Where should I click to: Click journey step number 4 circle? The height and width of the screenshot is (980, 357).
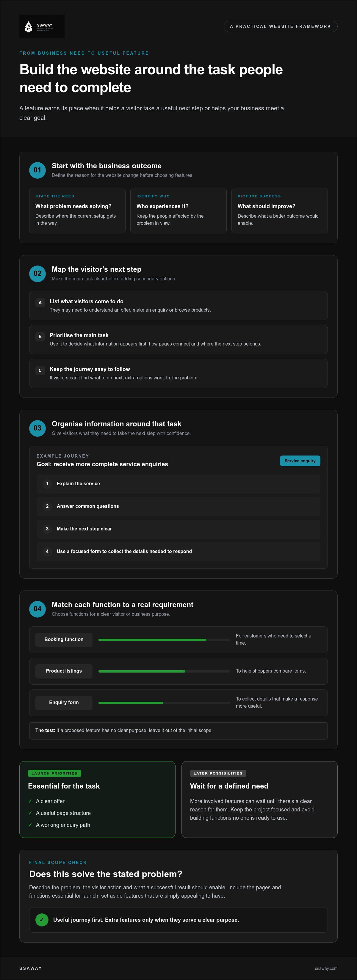click(x=47, y=552)
